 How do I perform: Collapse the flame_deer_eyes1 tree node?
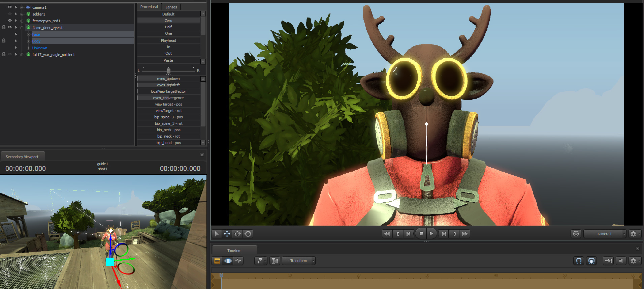tap(22, 28)
